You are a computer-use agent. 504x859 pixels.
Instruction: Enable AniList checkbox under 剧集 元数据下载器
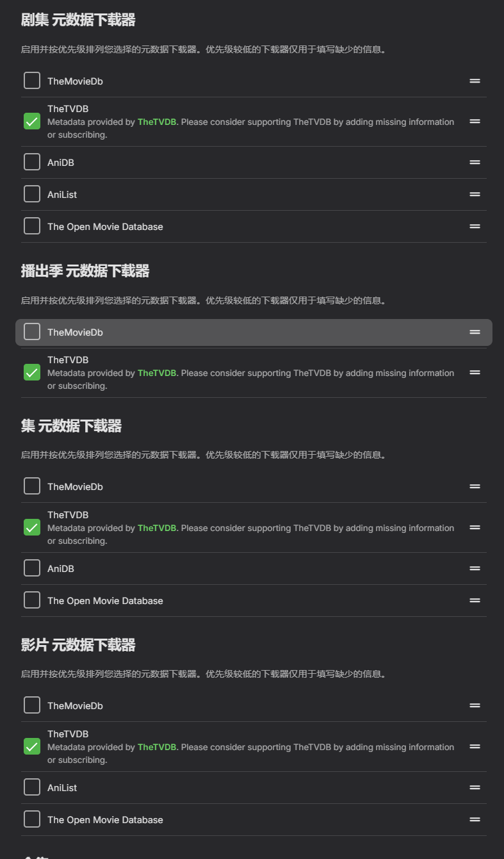click(32, 194)
